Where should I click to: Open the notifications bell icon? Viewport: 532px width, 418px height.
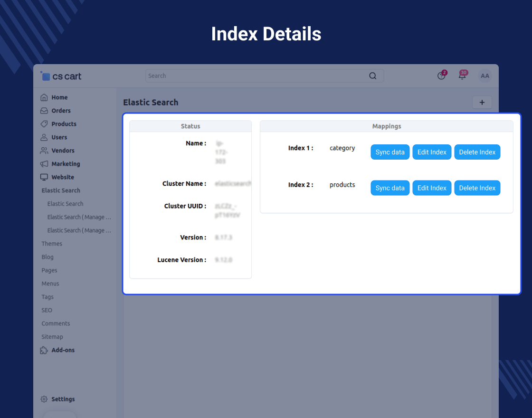tap(462, 76)
